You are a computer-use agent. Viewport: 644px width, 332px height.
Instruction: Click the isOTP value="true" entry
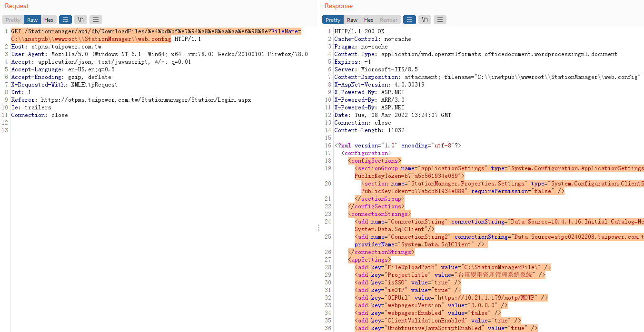click(x=408, y=290)
